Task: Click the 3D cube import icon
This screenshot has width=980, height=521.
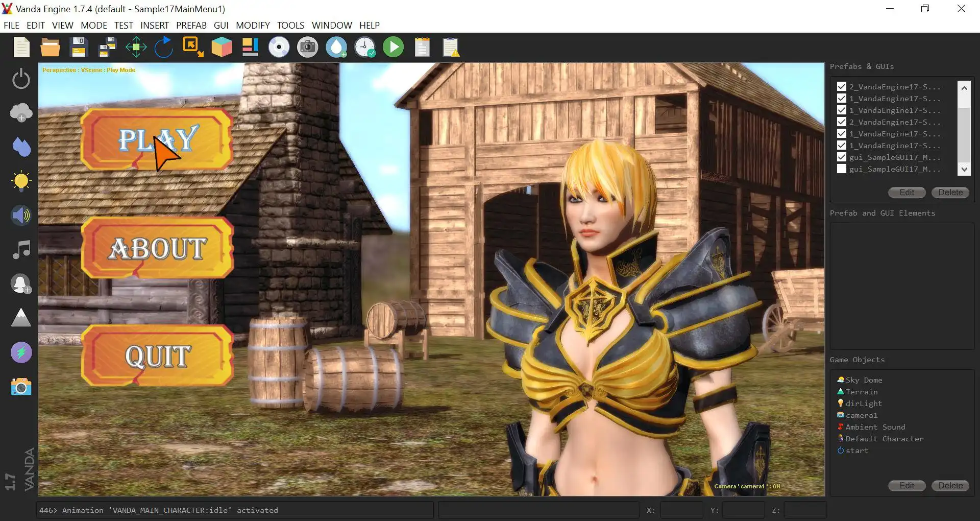Action: (222, 47)
